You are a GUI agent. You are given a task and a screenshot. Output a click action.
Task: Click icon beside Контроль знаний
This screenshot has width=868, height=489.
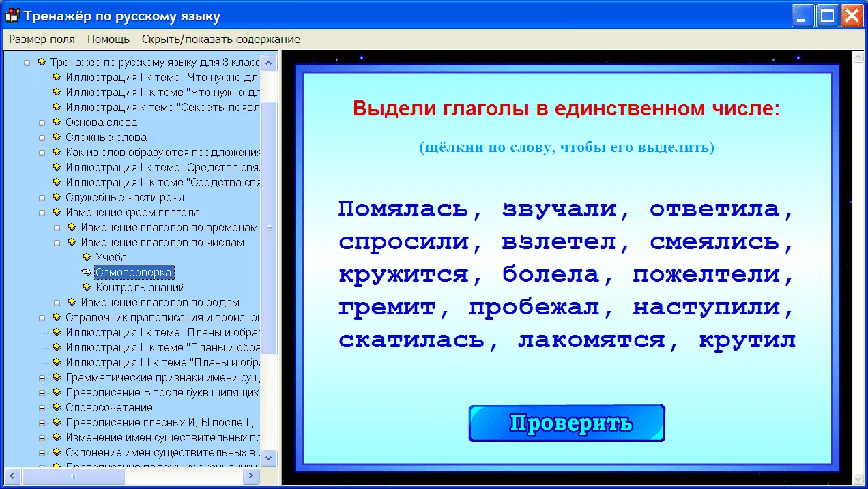[86, 287]
